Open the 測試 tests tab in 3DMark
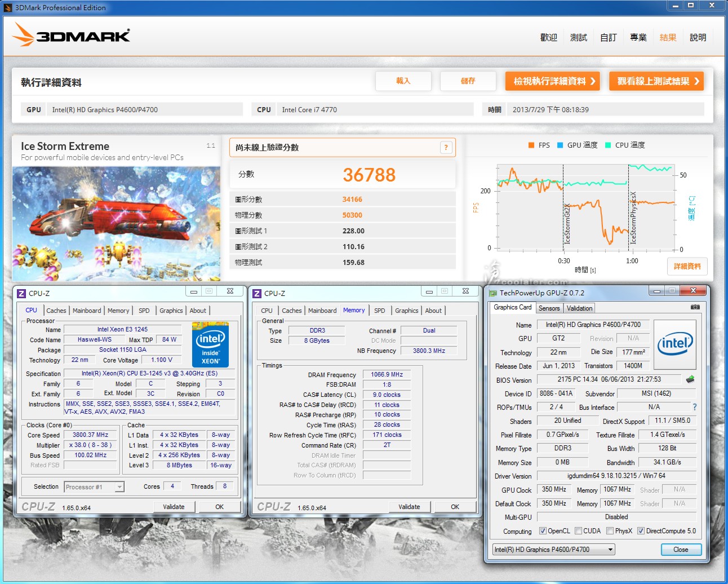Image resolution: width=728 pixels, height=584 pixels. (579, 37)
